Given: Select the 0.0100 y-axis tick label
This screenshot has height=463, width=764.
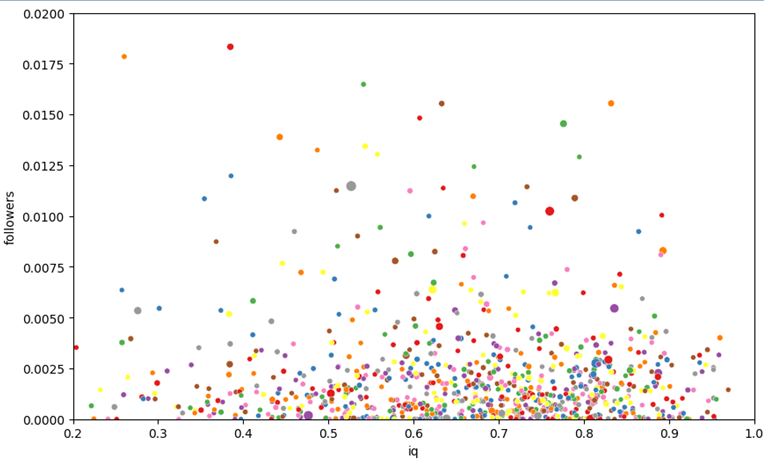Looking at the screenshot, I should click(44, 216).
